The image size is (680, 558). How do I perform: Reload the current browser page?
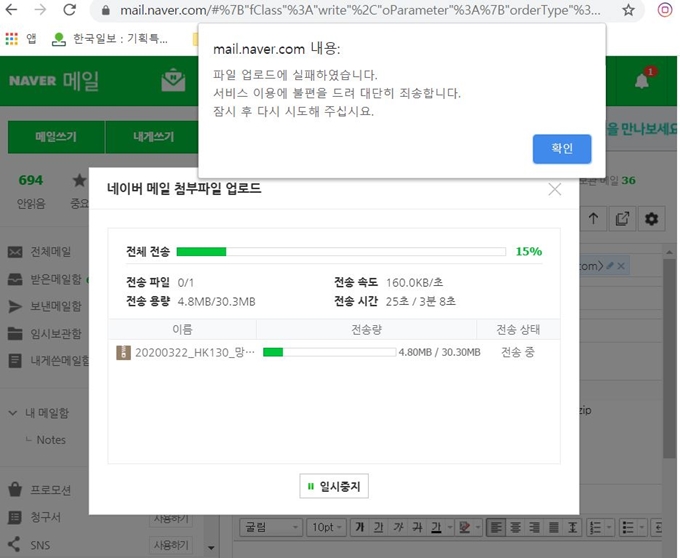click(70, 10)
